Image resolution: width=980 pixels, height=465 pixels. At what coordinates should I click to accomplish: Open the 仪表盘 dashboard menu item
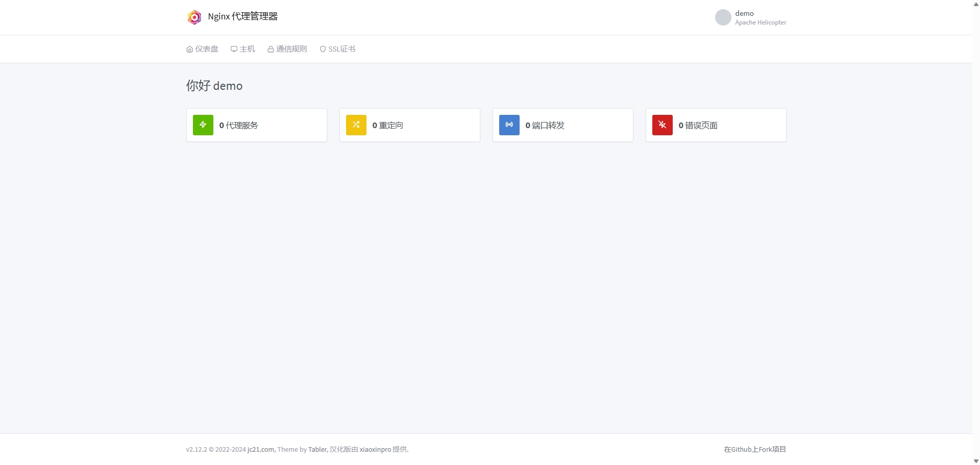tap(202, 49)
